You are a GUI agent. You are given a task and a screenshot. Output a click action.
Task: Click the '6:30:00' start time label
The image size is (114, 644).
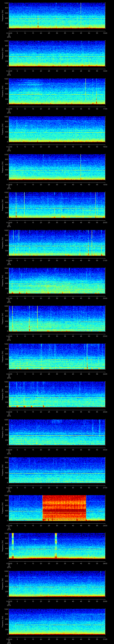(9, 639)
